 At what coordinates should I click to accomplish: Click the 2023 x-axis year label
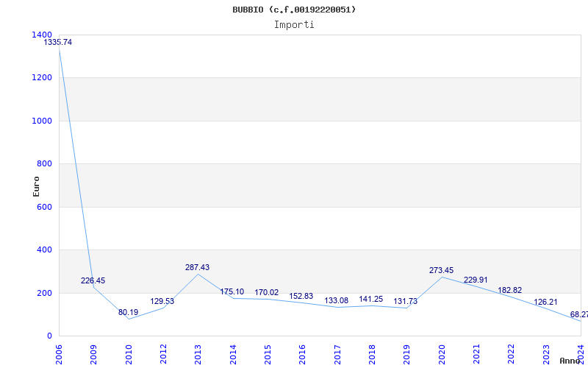tap(546, 355)
